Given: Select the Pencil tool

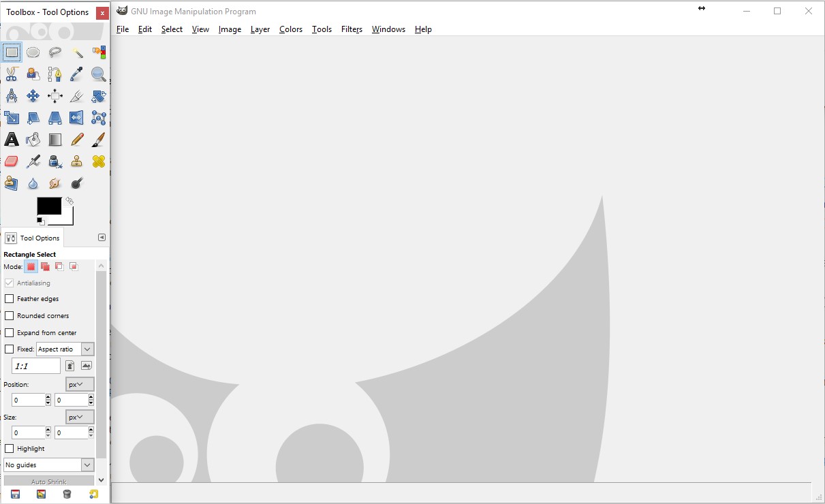Looking at the screenshot, I should [77, 140].
